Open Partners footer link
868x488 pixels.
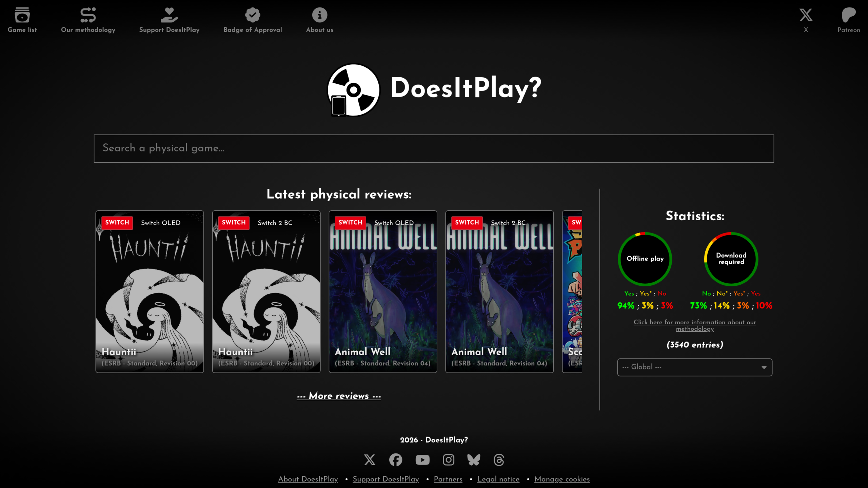pyautogui.click(x=448, y=479)
